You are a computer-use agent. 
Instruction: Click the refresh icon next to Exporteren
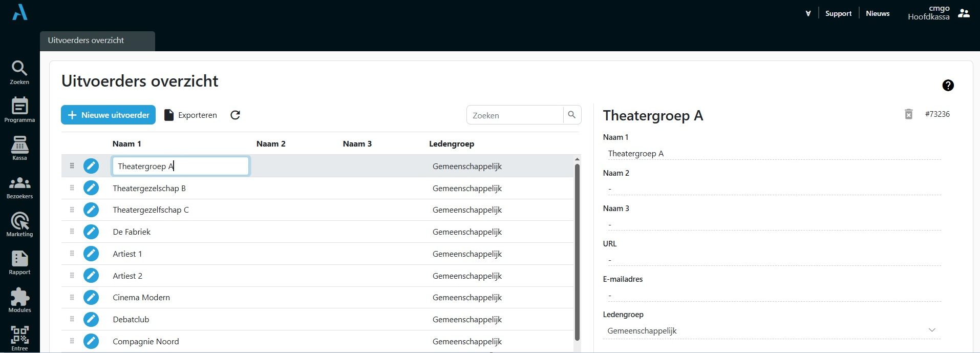235,115
